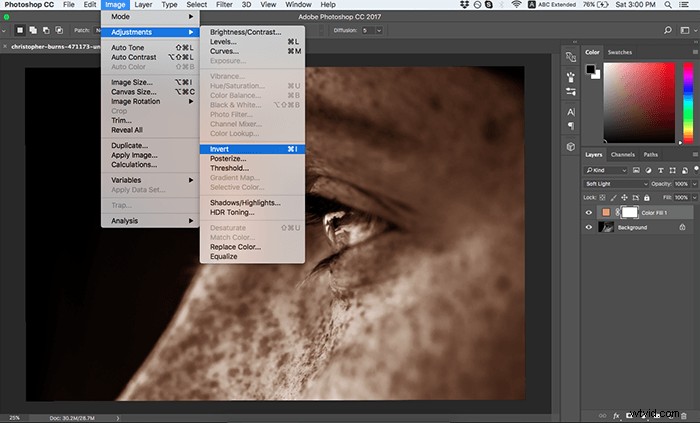Select the Subtract from Selection mode icon
The height and width of the screenshot is (423, 700).
[x=46, y=30]
